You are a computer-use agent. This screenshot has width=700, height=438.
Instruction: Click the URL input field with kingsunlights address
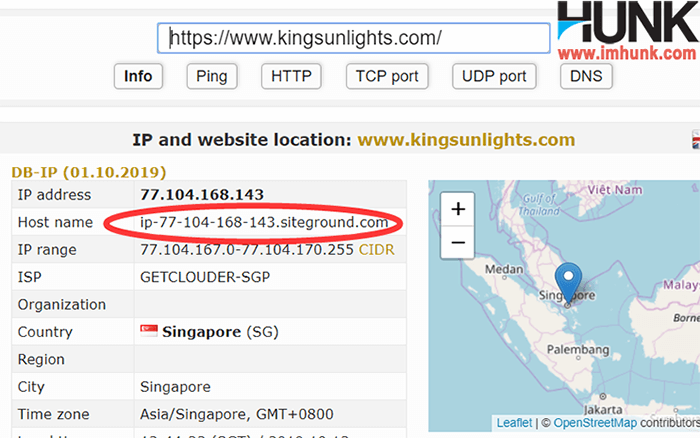point(353,38)
